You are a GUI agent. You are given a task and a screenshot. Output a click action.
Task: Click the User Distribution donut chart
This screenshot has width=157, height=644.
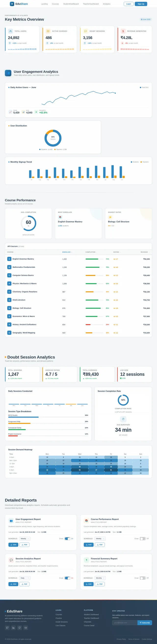53,138
